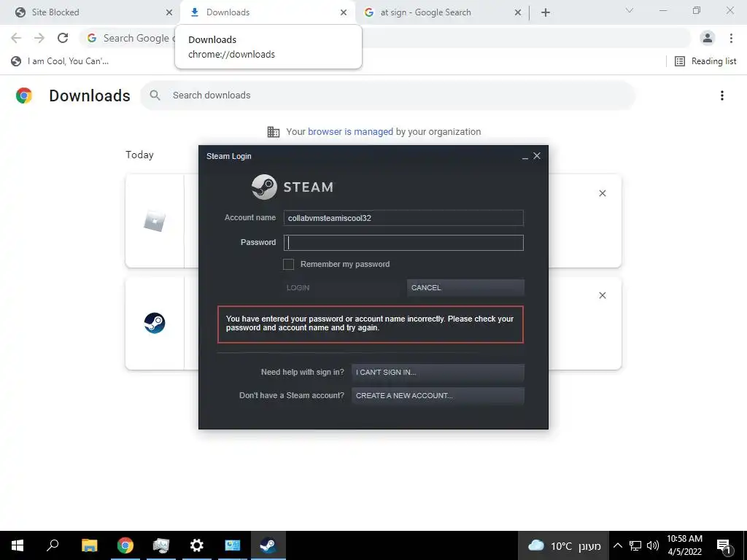
Task: Click the Chrome taskbar icon
Action: click(125, 545)
